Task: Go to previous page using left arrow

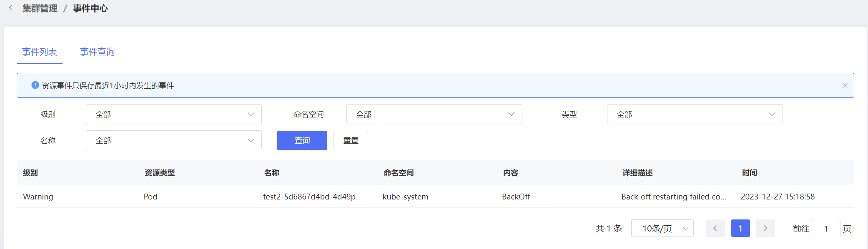Action: (715, 228)
